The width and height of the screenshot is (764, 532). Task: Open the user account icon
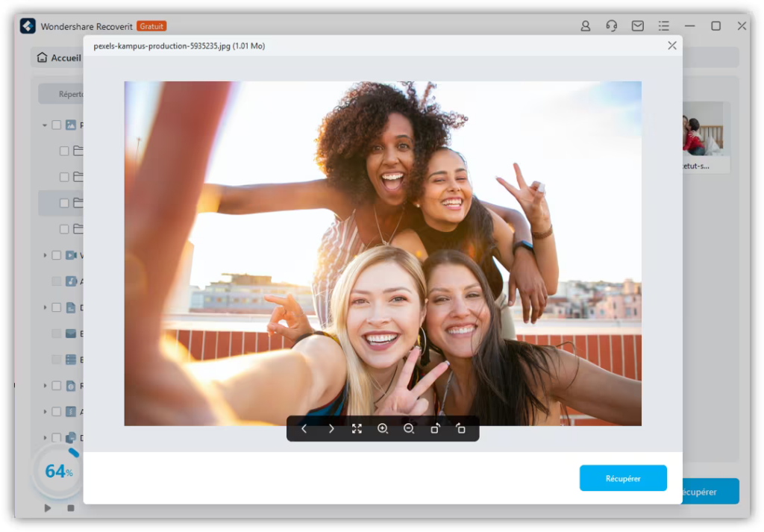click(586, 26)
